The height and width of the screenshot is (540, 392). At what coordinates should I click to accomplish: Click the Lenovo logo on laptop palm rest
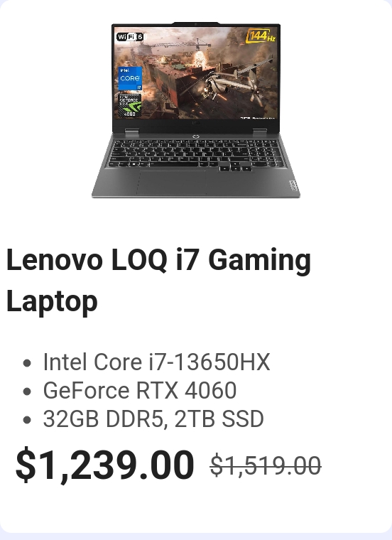[293, 186]
